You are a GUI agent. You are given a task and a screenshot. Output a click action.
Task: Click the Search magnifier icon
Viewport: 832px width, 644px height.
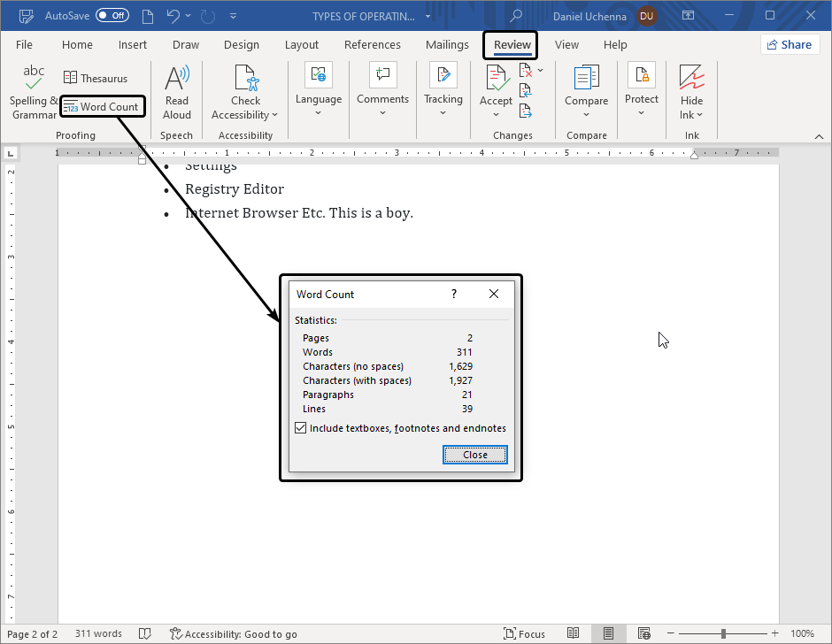pyautogui.click(x=516, y=16)
